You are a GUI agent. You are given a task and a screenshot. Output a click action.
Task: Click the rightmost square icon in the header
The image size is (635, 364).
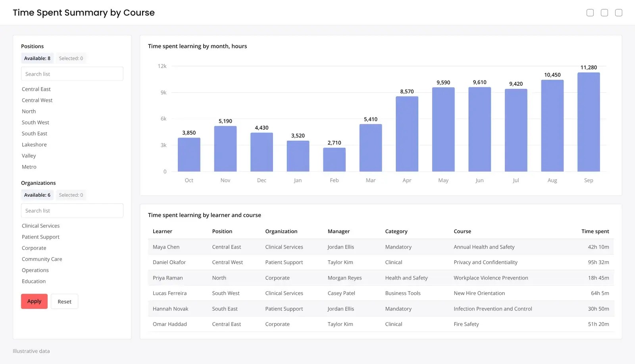coord(619,13)
